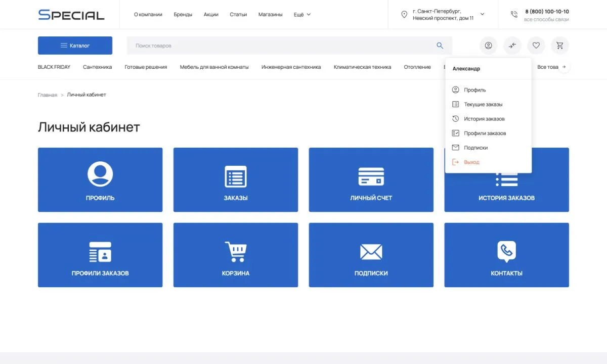Click the shopping cart icon in header
607x364 pixels.
coord(559,45)
